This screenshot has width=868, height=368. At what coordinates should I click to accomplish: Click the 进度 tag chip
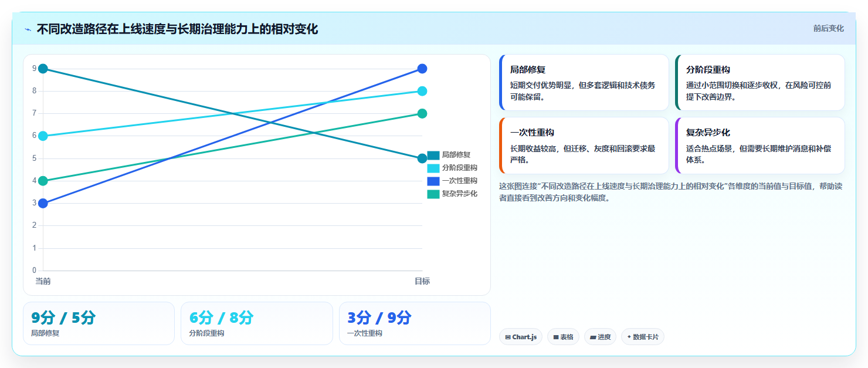click(x=600, y=337)
